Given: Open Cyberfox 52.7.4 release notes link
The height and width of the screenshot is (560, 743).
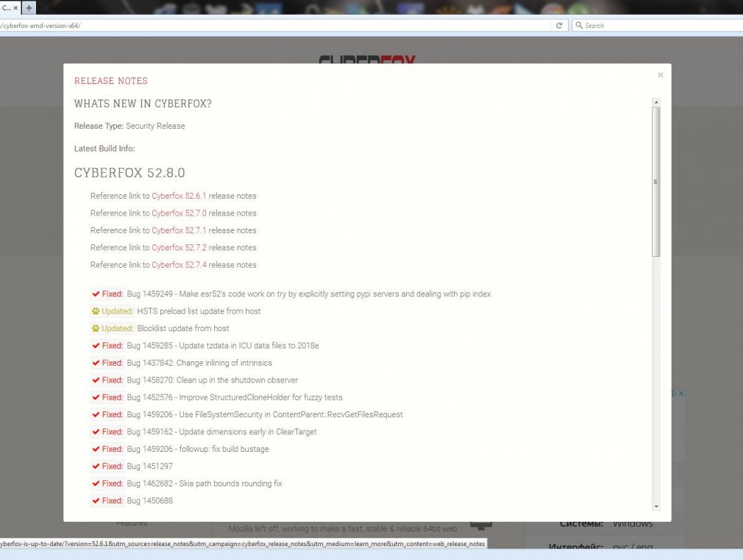Looking at the screenshot, I should click(x=179, y=265).
